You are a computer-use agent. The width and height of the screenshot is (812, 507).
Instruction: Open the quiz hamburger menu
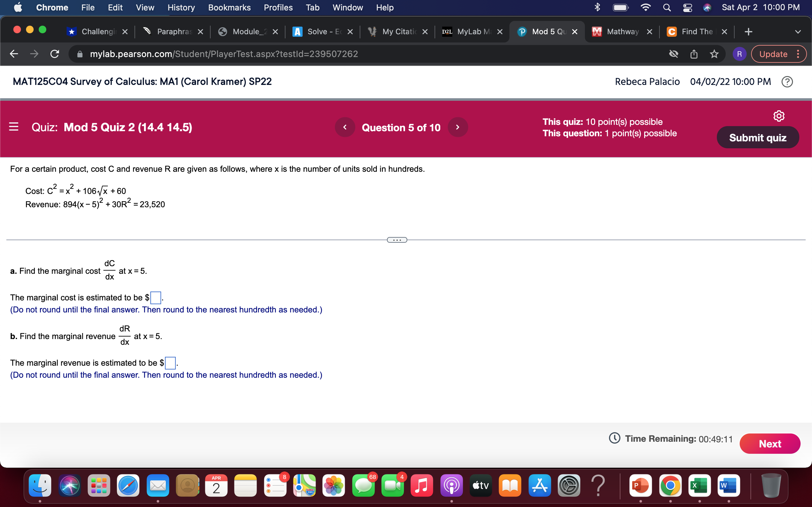(13, 127)
